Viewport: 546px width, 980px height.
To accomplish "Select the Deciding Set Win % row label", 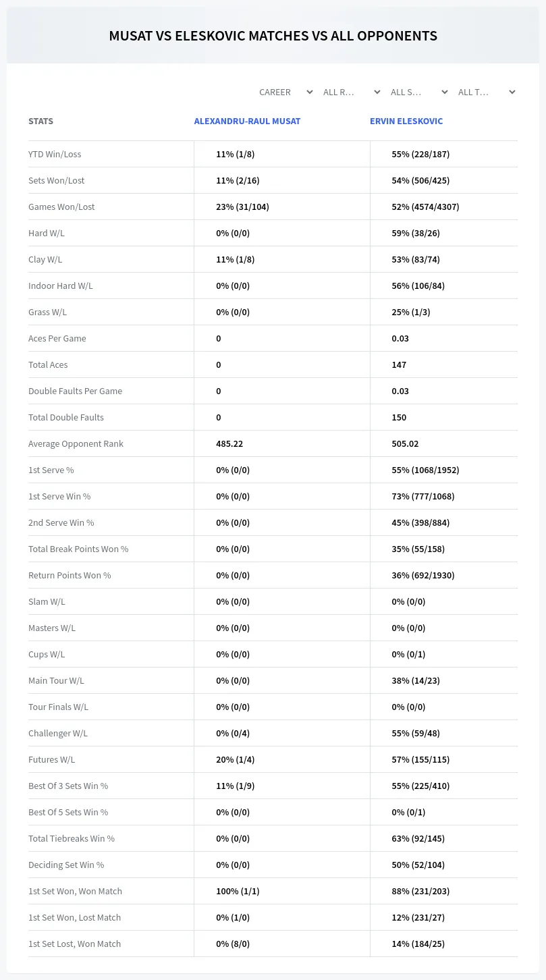I will pos(66,865).
